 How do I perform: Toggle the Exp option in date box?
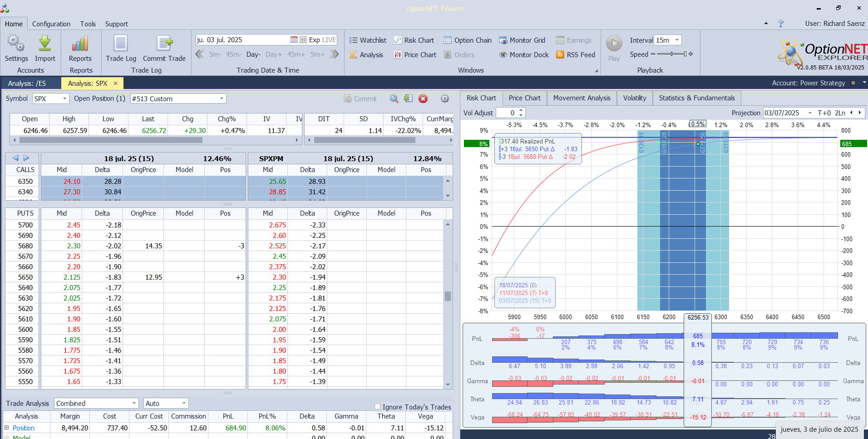pyautogui.click(x=314, y=40)
